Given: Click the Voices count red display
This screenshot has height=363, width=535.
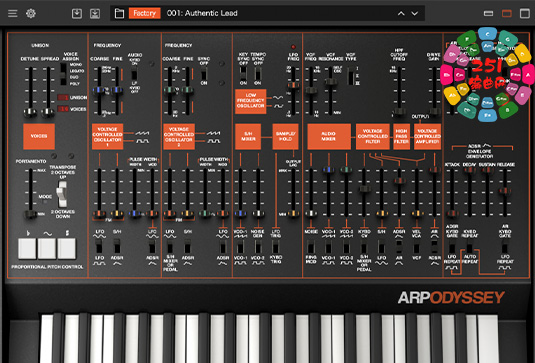Looking at the screenshot, I should click(x=63, y=109).
